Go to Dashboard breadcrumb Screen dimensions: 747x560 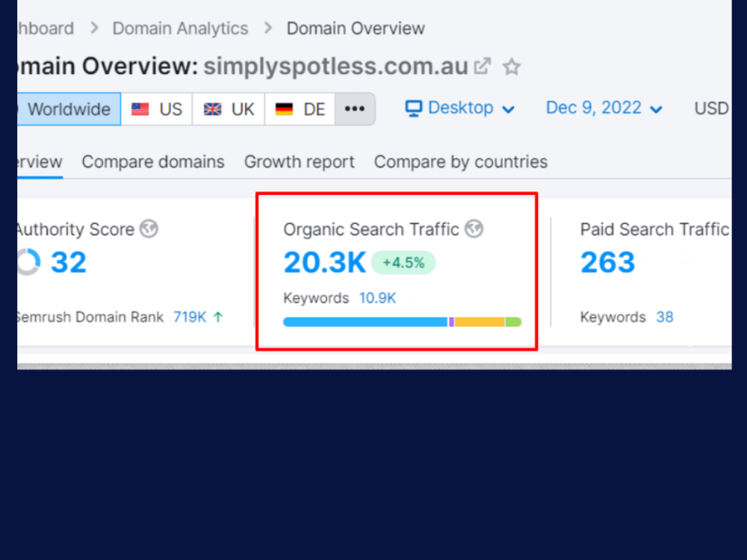(46, 28)
